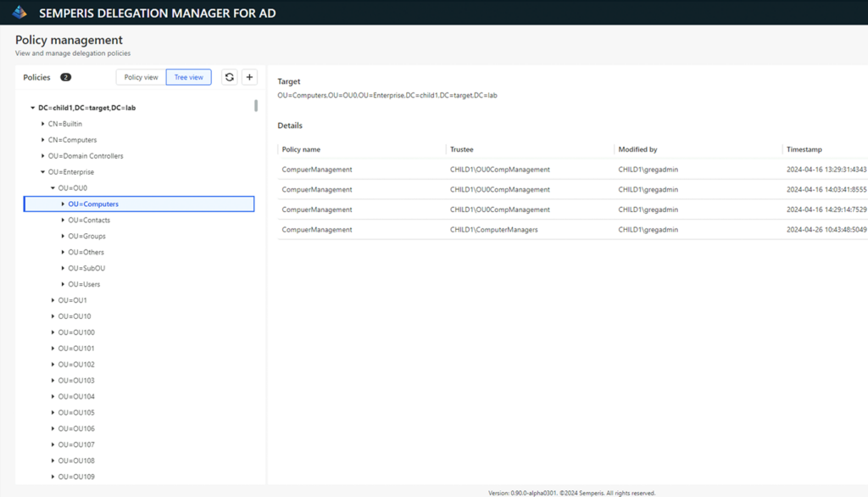This screenshot has height=497, width=868.
Task: Expand the OU=OU105 node arrow
Action: (53, 413)
